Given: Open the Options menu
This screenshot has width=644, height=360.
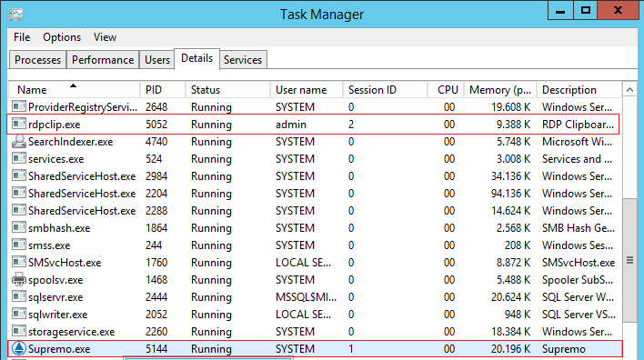Looking at the screenshot, I should 62,37.
